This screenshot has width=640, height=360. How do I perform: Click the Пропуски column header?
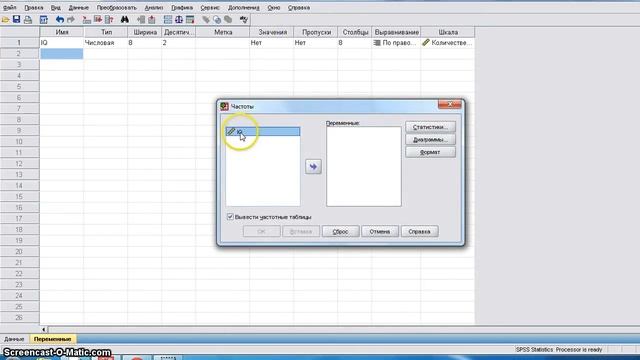click(316, 32)
